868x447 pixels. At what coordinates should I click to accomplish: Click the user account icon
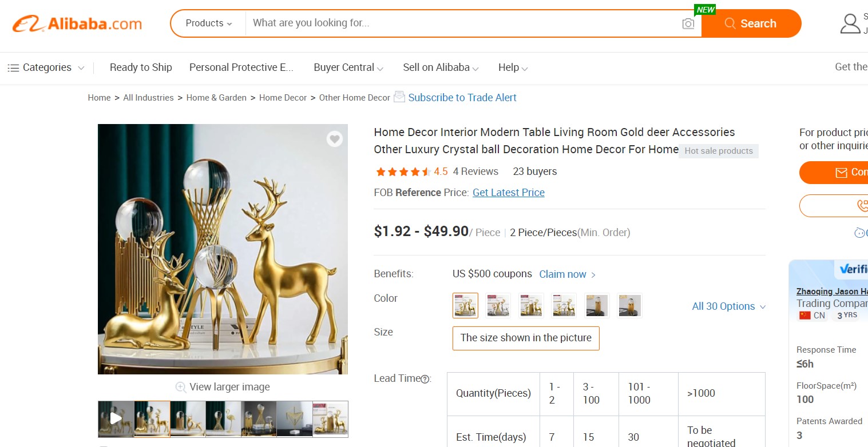[851, 23]
